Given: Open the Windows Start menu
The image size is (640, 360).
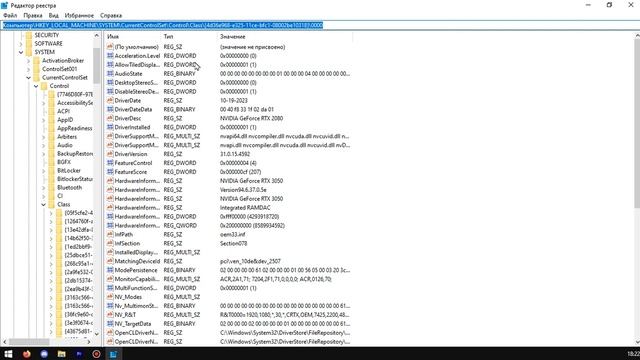Looking at the screenshot, I should [8, 354].
